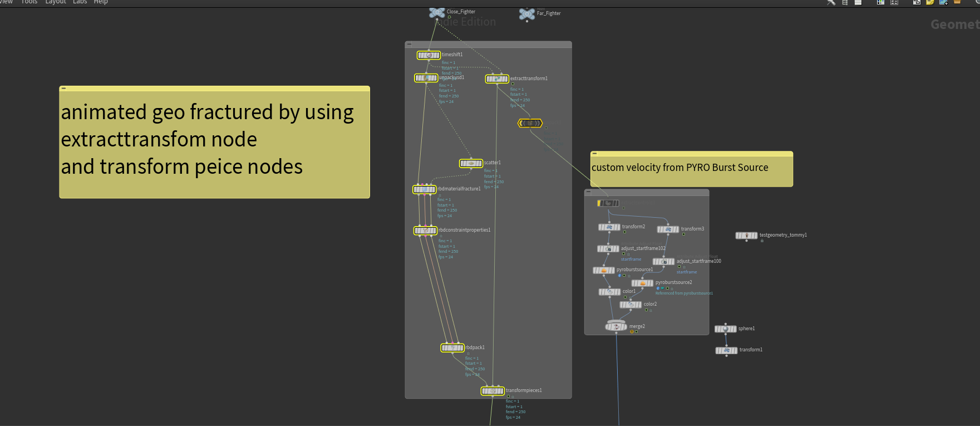The height and width of the screenshot is (426, 980).
Task: Select the rbdpack1 node
Action: pyautogui.click(x=452, y=348)
